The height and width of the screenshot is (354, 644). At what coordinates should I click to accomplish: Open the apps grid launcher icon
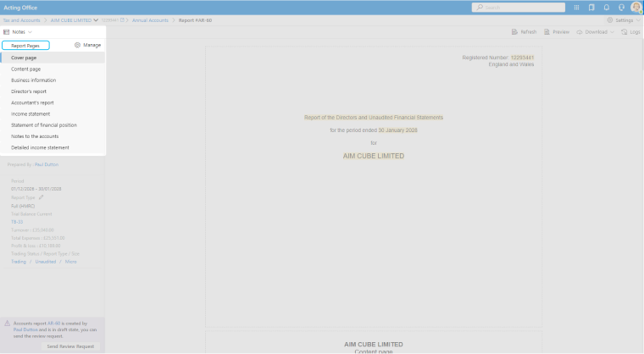click(577, 8)
